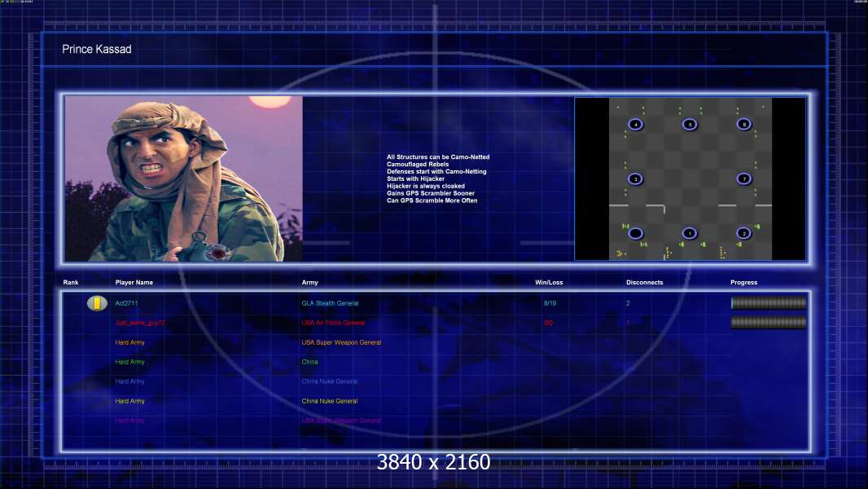Click "Hijacker is always cloaked" line

426,186
